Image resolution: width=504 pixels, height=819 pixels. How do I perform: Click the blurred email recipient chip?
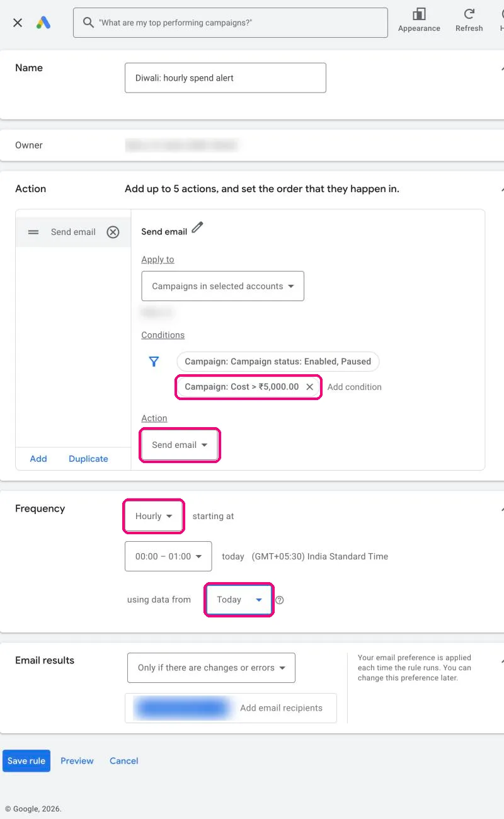point(181,707)
